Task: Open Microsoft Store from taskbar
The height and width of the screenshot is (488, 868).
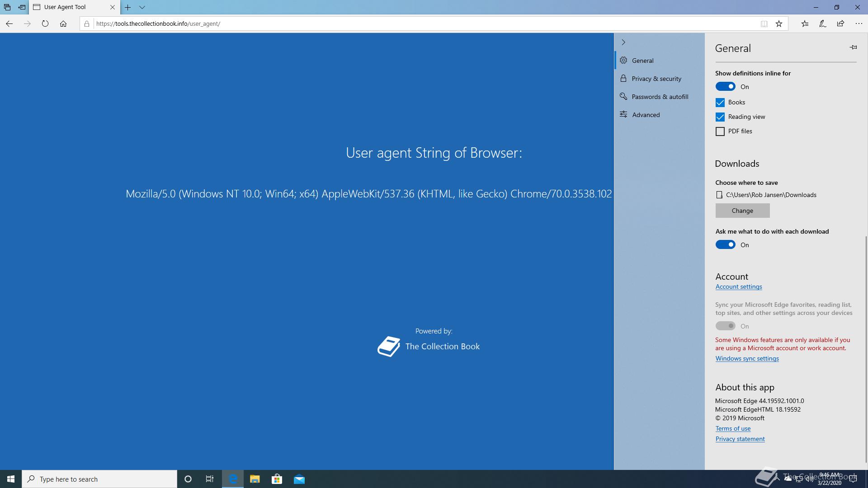Action: click(277, 479)
